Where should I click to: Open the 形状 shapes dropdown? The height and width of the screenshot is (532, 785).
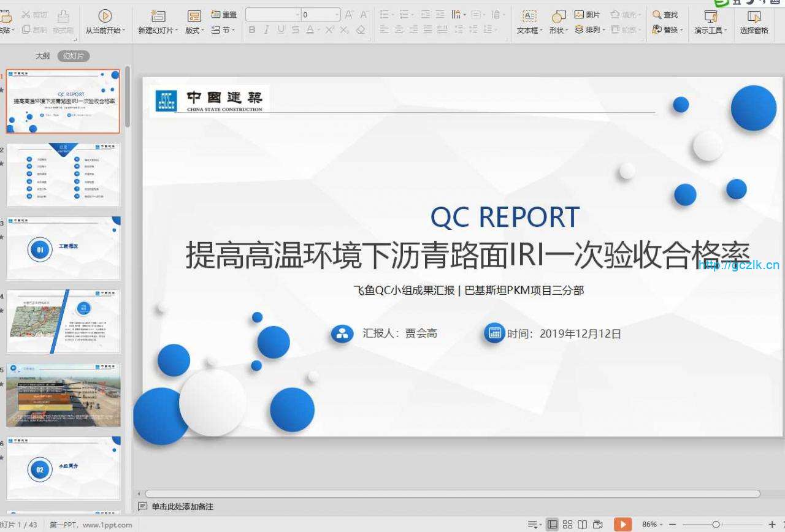coord(558,30)
